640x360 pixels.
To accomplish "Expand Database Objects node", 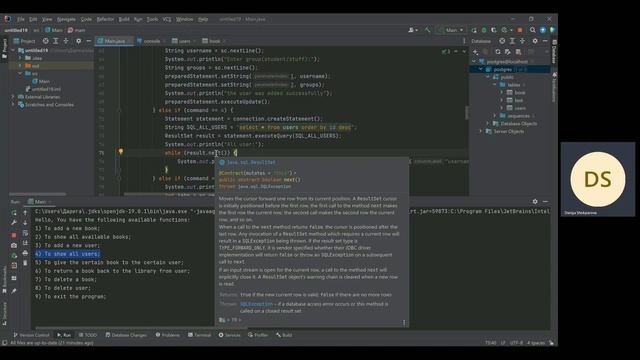I will pyautogui.click(x=488, y=124).
